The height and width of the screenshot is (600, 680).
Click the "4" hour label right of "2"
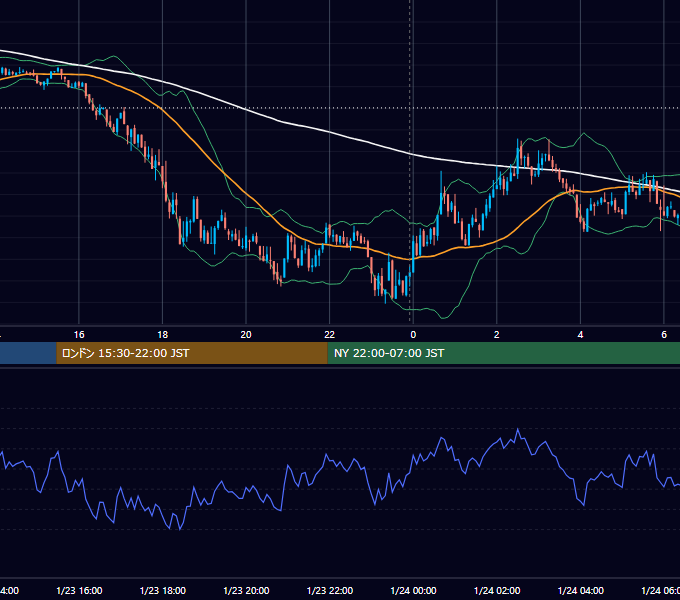coord(580,335)
